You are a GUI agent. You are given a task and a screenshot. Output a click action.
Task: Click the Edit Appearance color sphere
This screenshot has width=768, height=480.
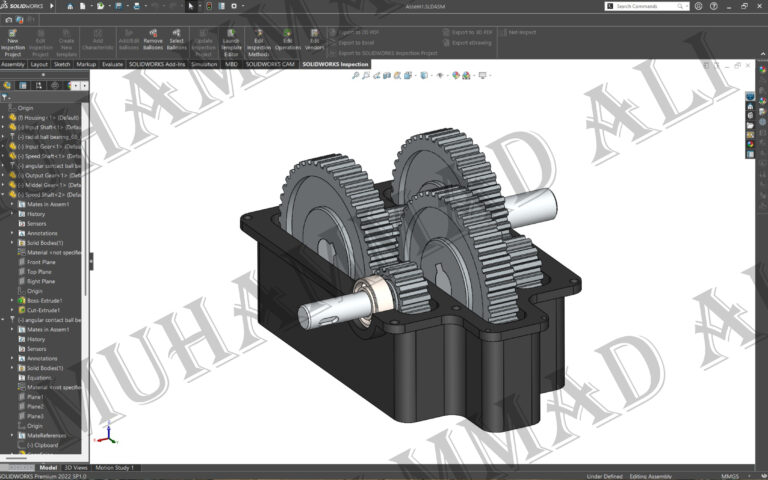(x=455, y=75)
